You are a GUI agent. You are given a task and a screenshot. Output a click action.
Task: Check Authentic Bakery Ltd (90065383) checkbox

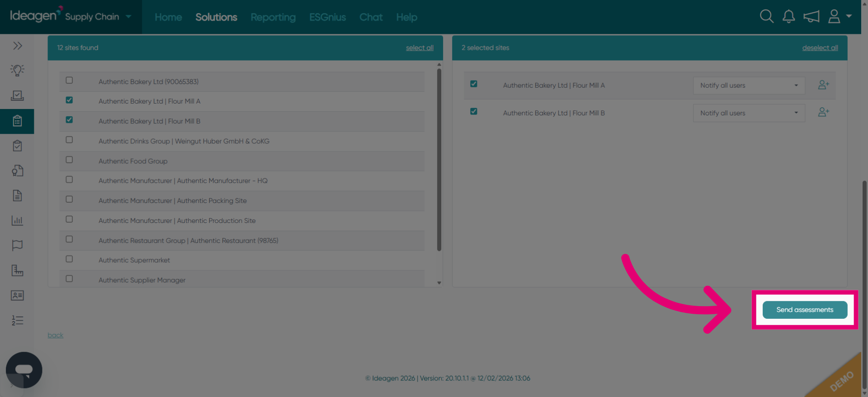pyautogui.click(x=69, y=80)
